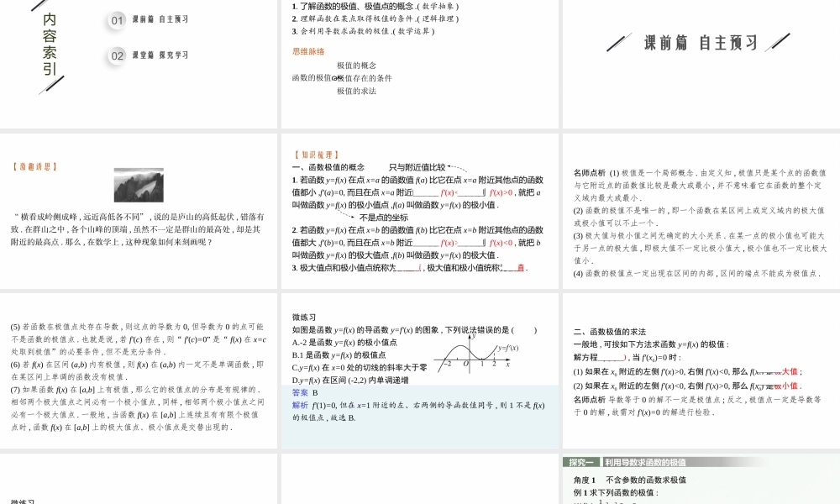Click 课前篇 自主预习 entry beside 01
Screen dimensions: 840x504
click(160, 19)
